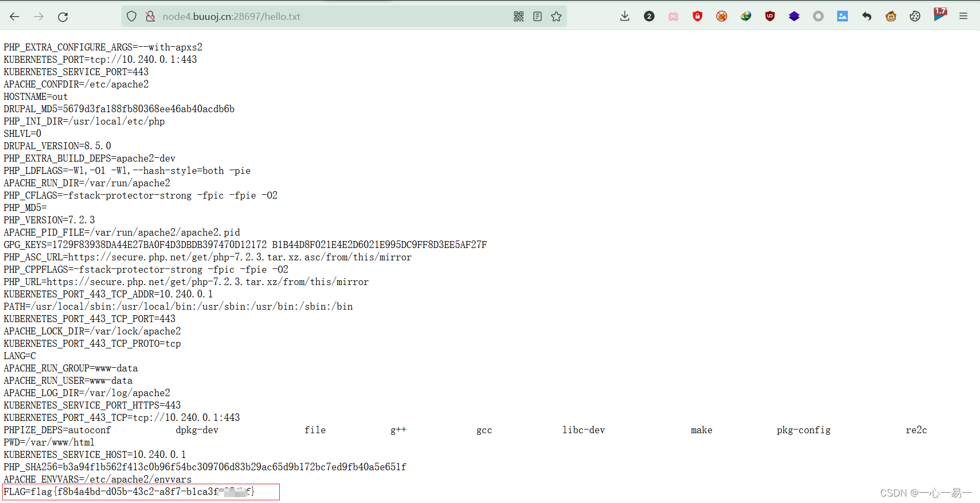The image size is (980, 503).
Task: Toggle reader view for the page
Action: point(538,17)
